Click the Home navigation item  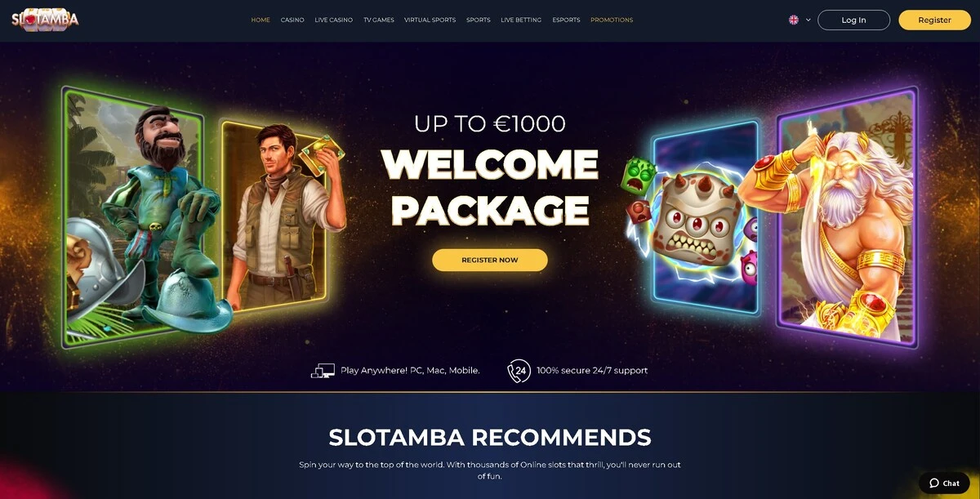tap(261, 20)
